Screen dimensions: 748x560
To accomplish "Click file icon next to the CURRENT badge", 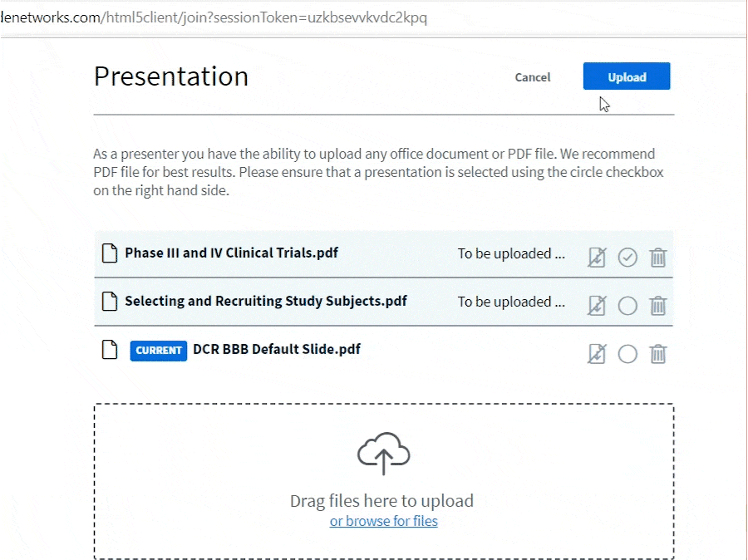I will pos(109,350).
